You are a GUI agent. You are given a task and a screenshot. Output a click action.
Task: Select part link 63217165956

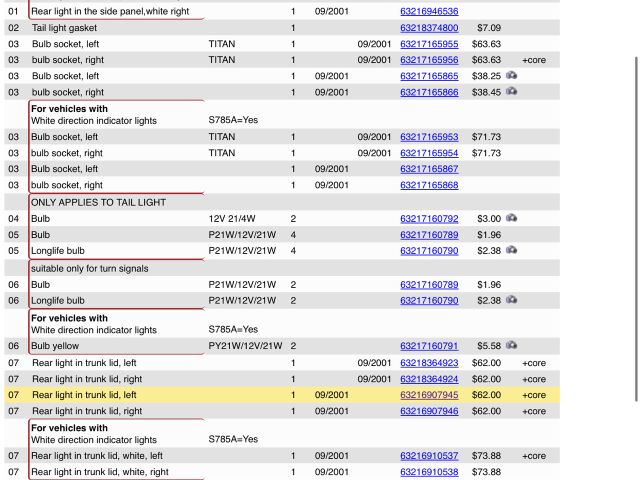pos(429,60)
